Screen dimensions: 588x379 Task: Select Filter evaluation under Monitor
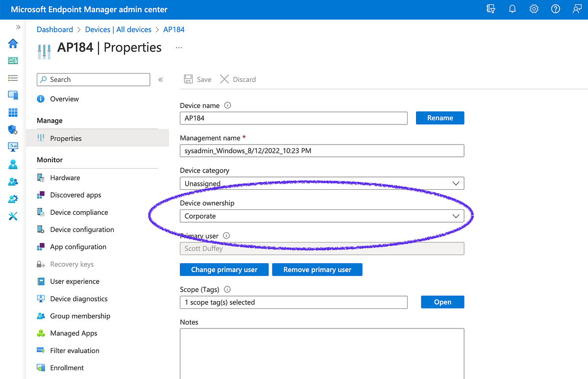coord(74,350)
